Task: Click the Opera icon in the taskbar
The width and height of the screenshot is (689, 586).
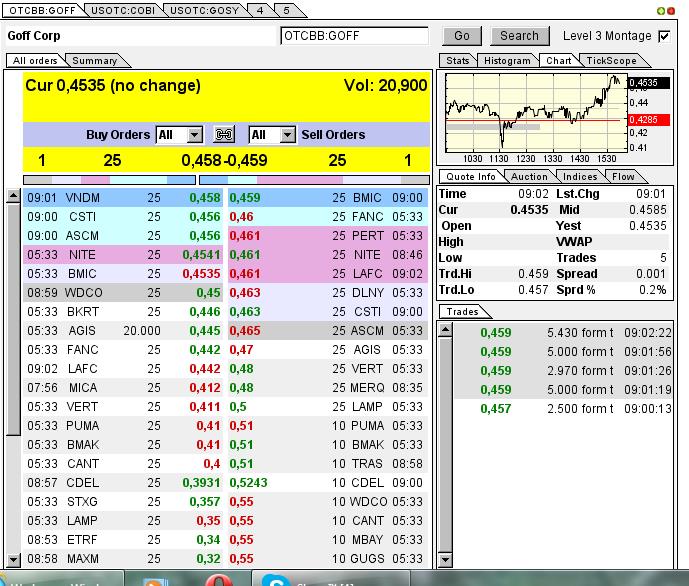Action: point(218,580)
